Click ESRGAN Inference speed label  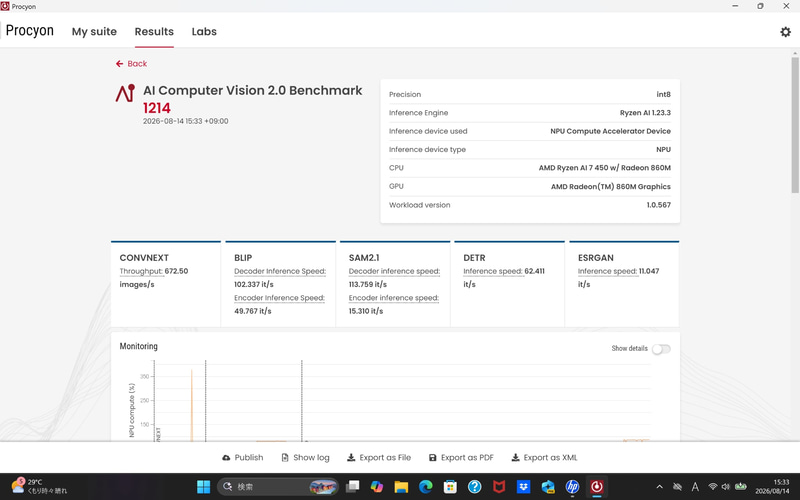(607, 271)
